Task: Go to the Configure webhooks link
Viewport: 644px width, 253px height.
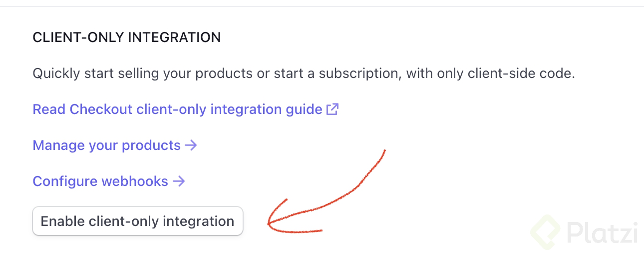Action: pos(100,181)
